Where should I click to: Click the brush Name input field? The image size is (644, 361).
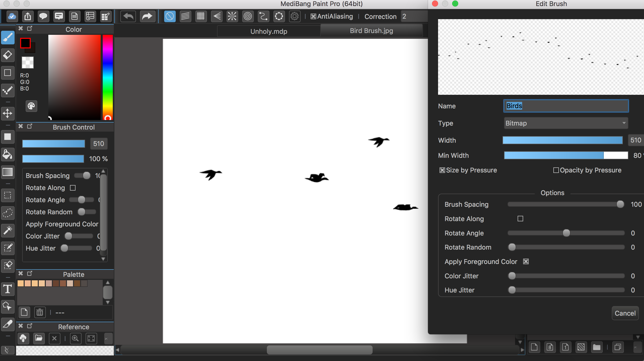566,106
